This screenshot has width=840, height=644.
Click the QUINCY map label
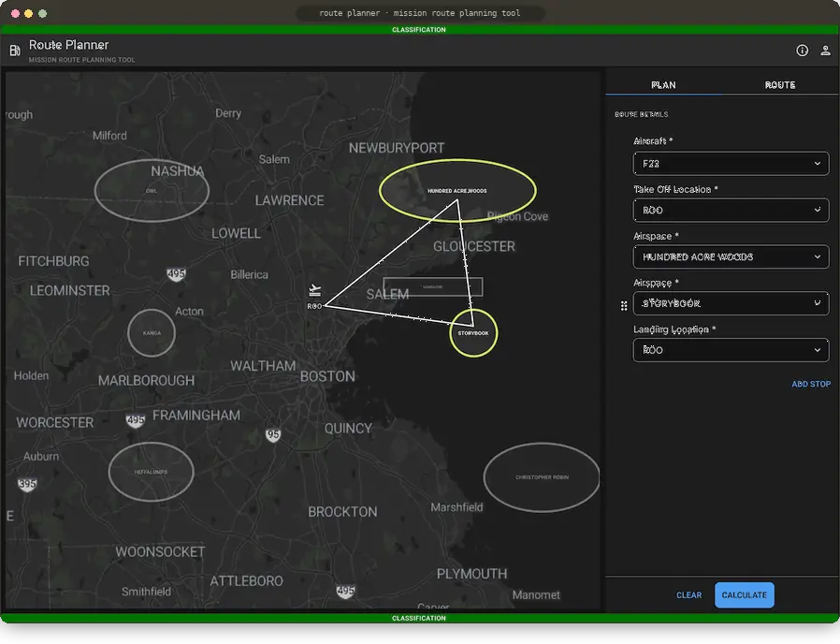coord(348,429)
